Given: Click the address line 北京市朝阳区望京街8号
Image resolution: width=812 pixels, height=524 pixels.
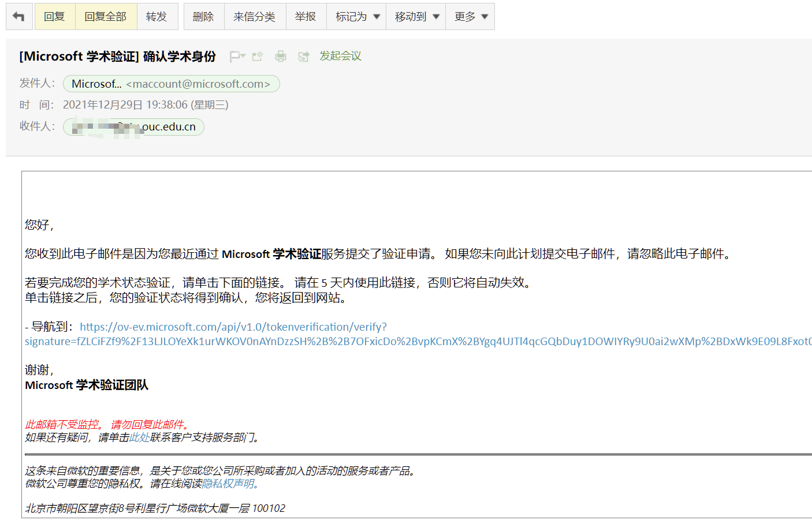Looking at the screenshot, I should tap(155, 508).
